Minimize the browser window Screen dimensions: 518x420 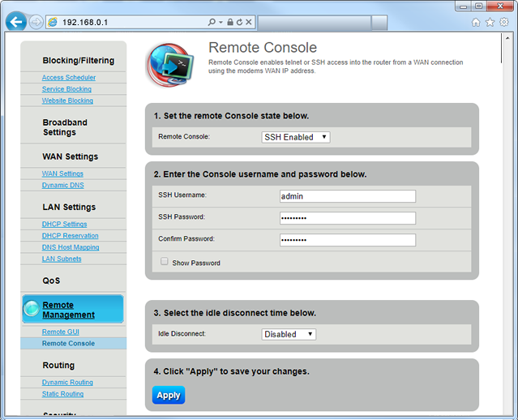click(463, 6)
